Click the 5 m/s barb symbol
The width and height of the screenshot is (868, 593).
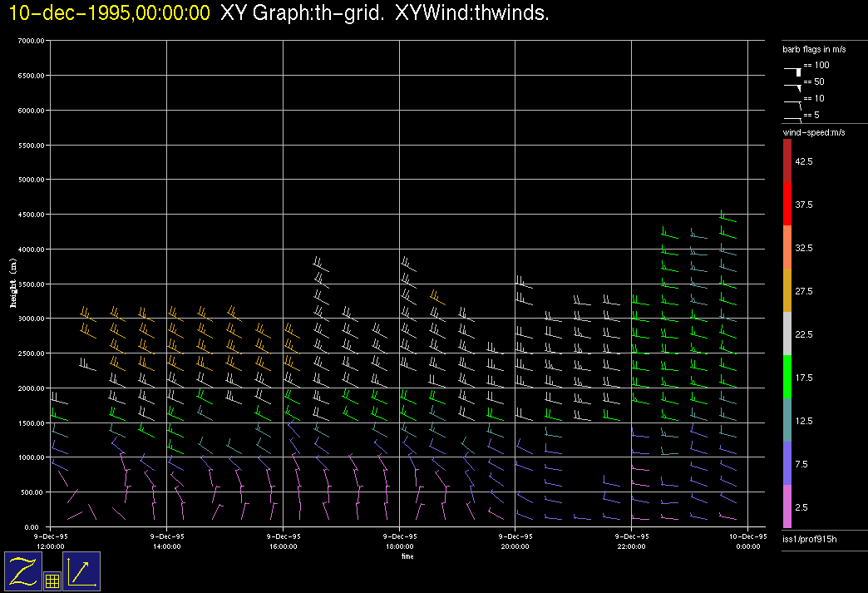coord(792,120)
